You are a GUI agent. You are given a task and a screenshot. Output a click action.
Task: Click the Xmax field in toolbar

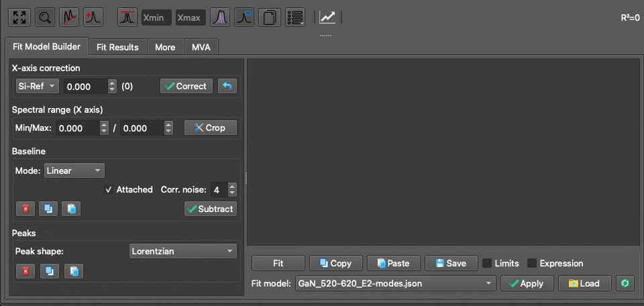tap(191, 17)
